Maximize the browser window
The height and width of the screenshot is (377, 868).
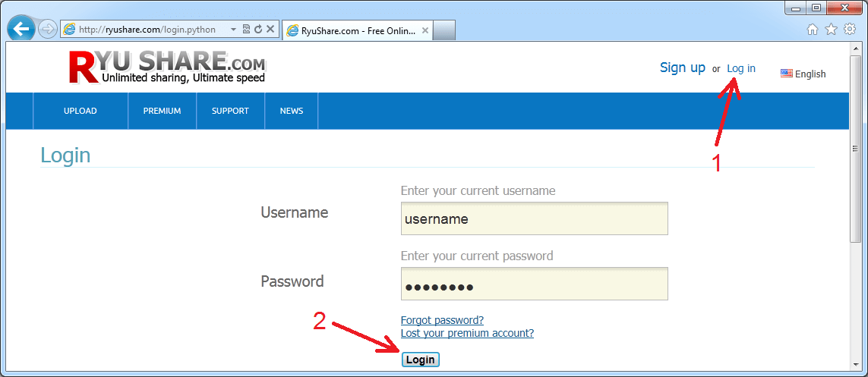tap(816, 8)
